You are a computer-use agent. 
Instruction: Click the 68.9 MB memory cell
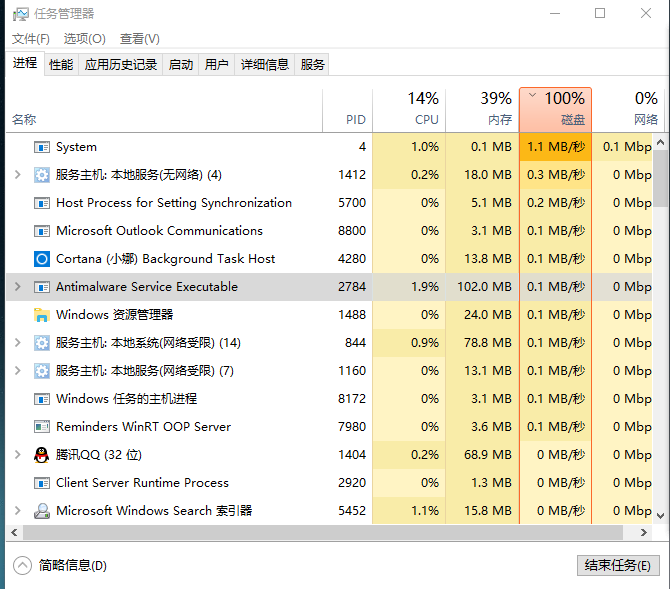tap(482, 455)
